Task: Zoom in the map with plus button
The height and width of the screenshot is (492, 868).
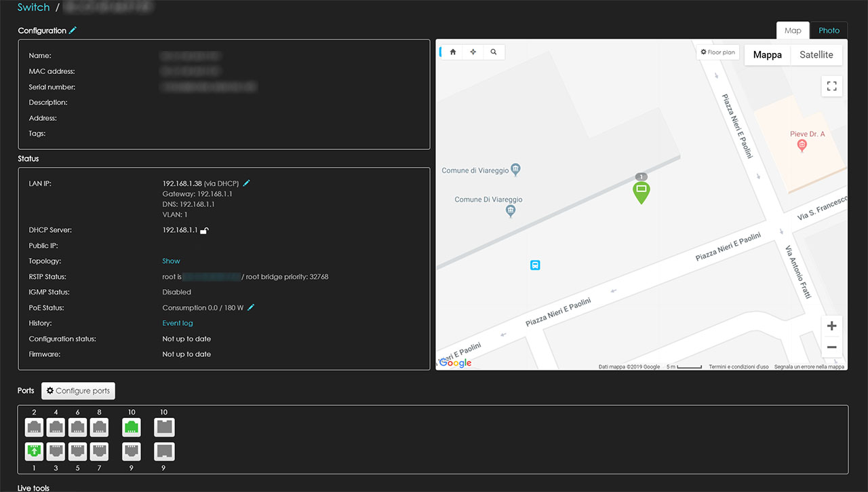Action: coord(832,326)
